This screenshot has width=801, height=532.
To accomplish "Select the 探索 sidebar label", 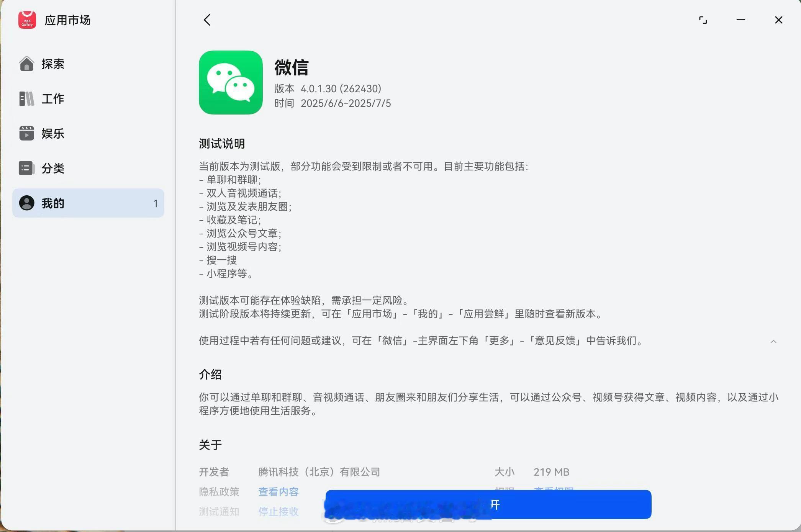I will coord(53,64).
